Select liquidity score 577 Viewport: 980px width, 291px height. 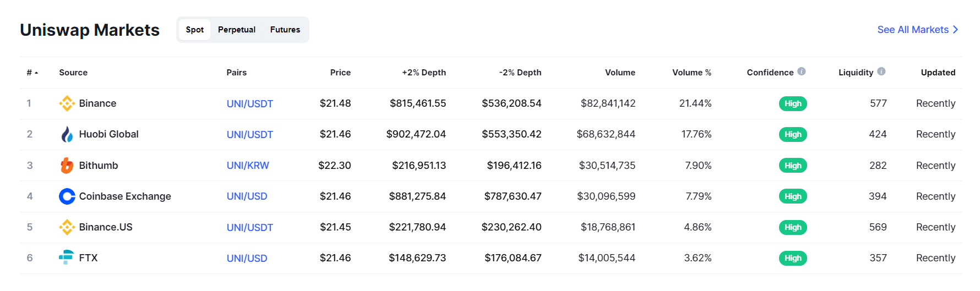pyautogui.click(x=878, y=103)
